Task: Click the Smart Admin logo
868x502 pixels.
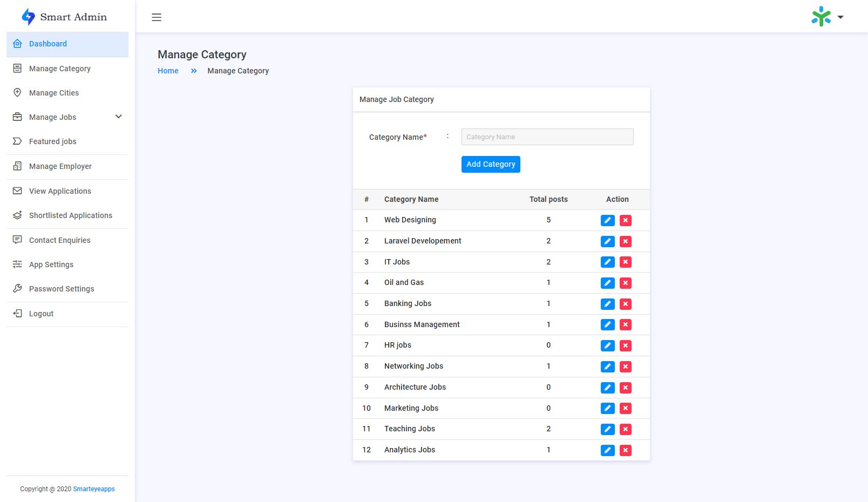Action: pyautogui.click(x=64, y=17)
